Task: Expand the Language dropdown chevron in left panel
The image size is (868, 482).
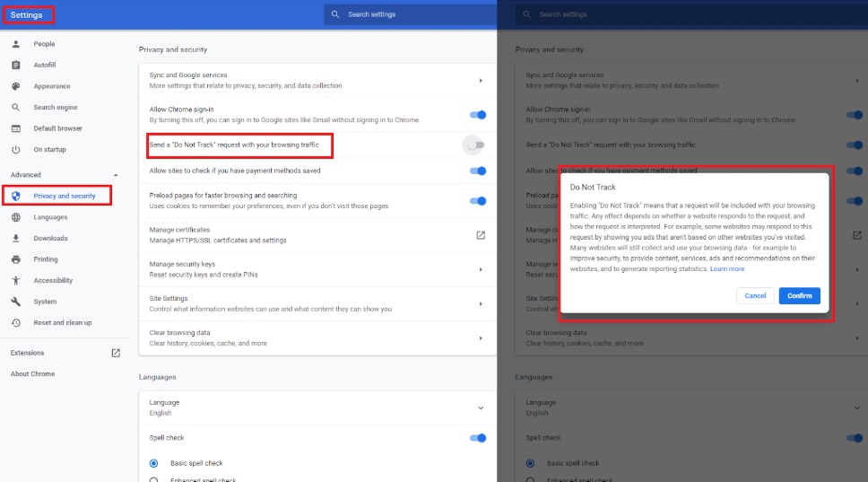Action: (x=481, y=408)
